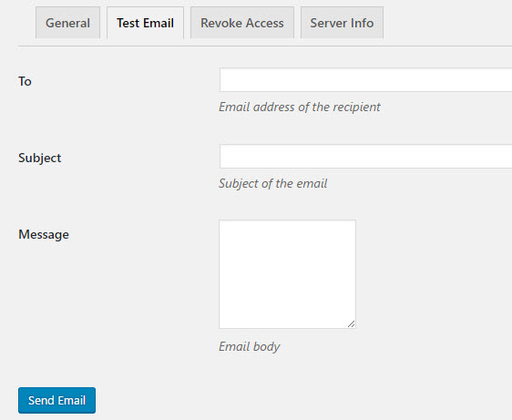Focus the Subject text box
The height and width of the screenshot is (420, 512).
pos(365,157)
